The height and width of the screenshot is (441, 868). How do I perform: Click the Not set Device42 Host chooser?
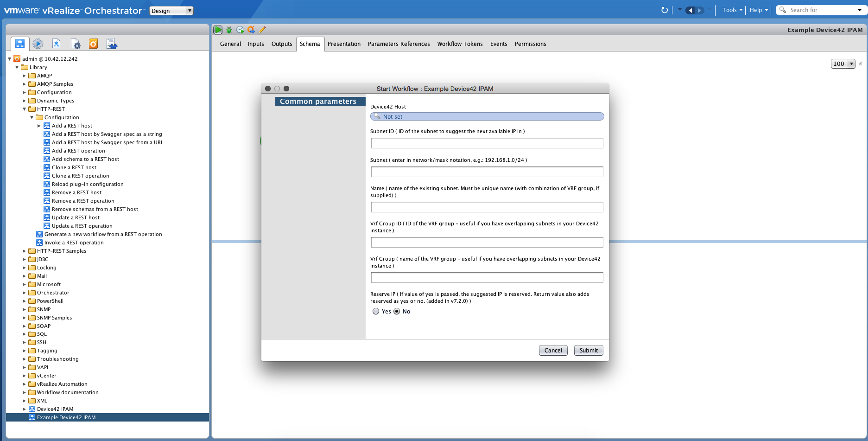[487, 116]
